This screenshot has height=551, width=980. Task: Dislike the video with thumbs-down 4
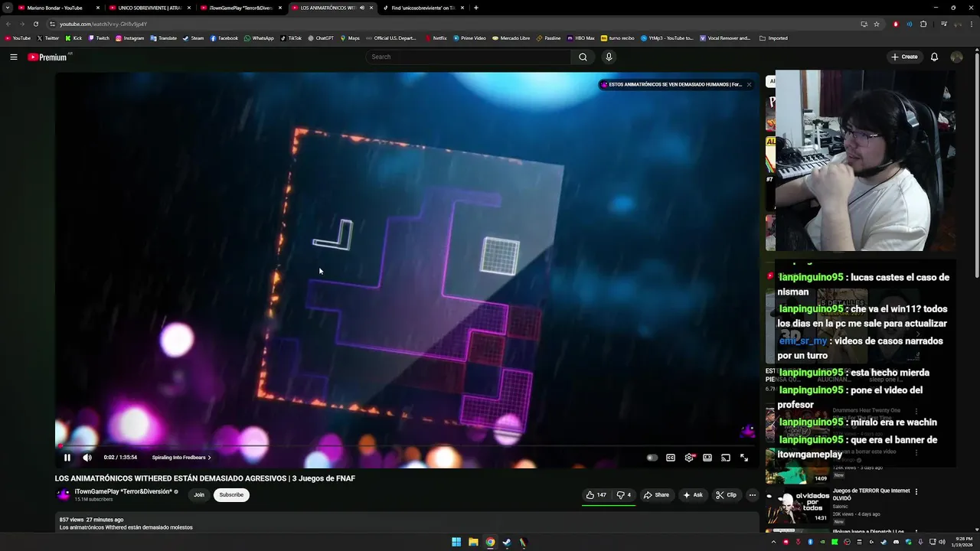click(x=624, y=495)
